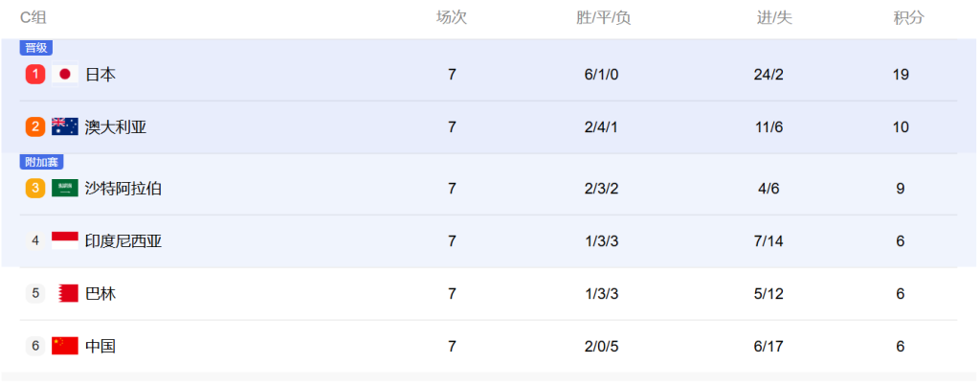Click the Australia flag icon
Viewport: 980px width, 386px height.
pyautogui.click(x=65, y=127)
